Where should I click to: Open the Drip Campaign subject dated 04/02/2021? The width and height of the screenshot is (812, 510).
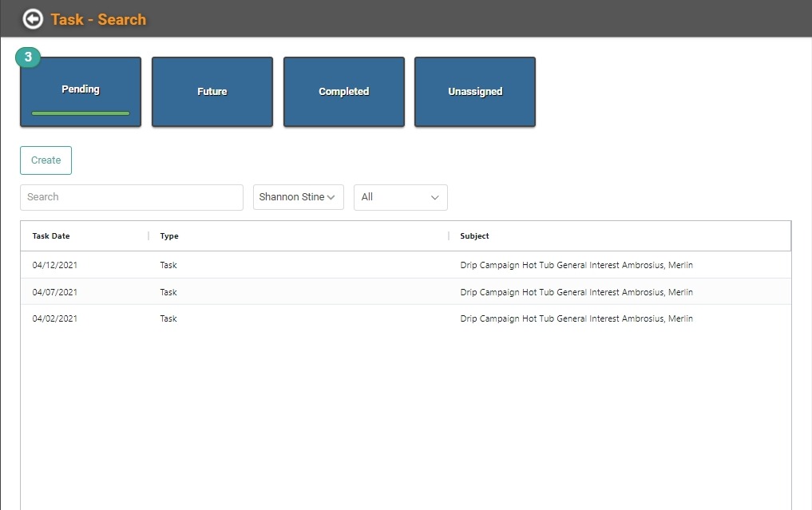point(576,318)
